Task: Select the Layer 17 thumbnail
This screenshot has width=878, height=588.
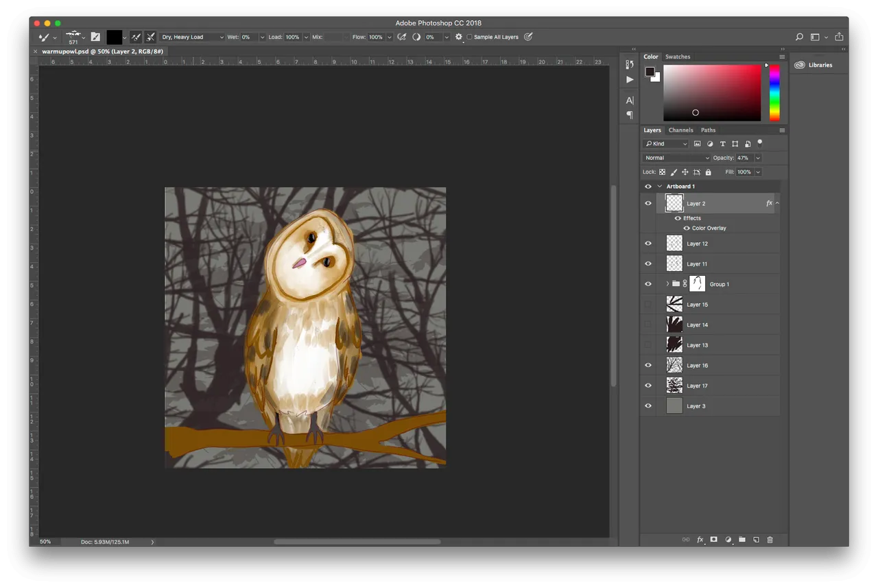Action: (674, 386)
